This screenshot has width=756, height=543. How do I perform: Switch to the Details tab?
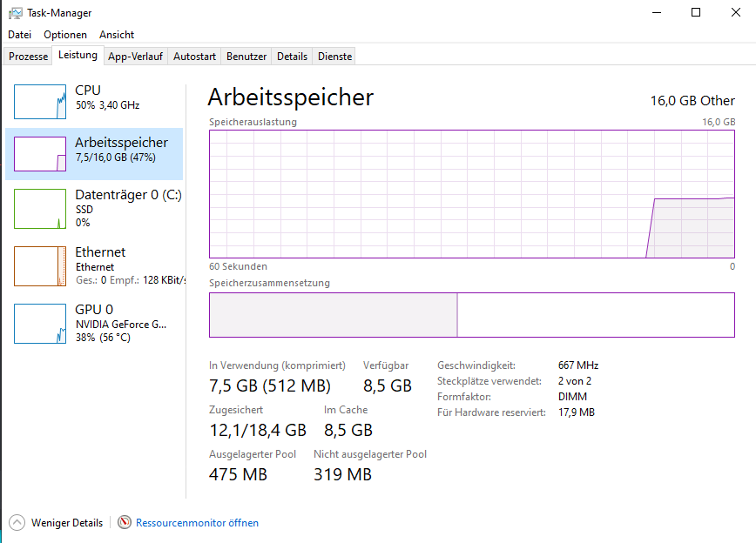(x=292, y=57)
